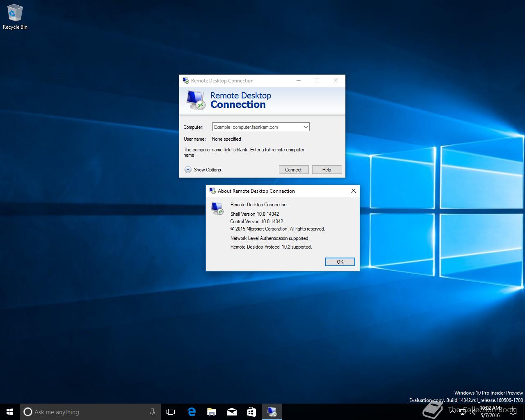Close the About Remote Desktop Connection dialog
Image resolution: width=525 pixels, height=420 pixels.
tap(353, 191)
